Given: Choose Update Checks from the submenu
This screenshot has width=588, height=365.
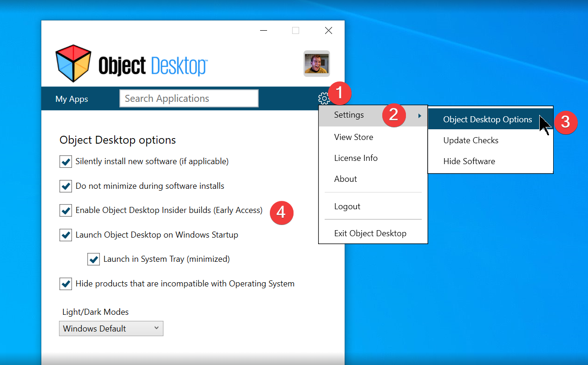Looking at the screenshot, I should 490,140.
